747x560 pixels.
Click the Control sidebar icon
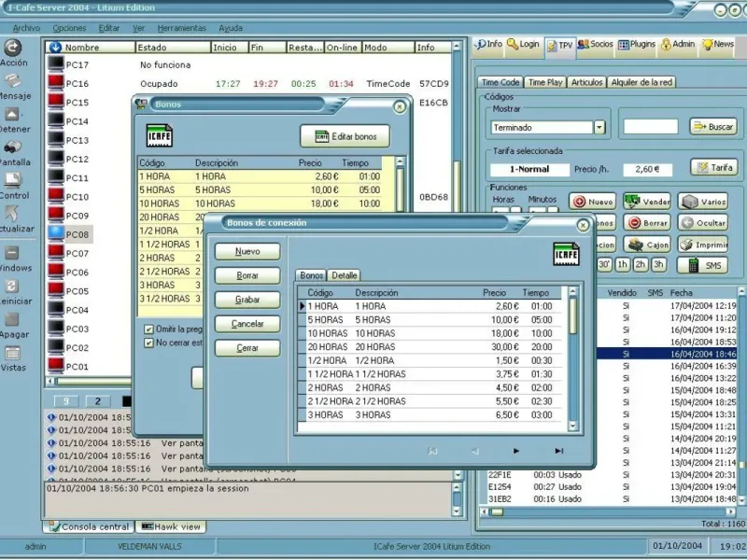pyautogui.click(x=12, y=180)
